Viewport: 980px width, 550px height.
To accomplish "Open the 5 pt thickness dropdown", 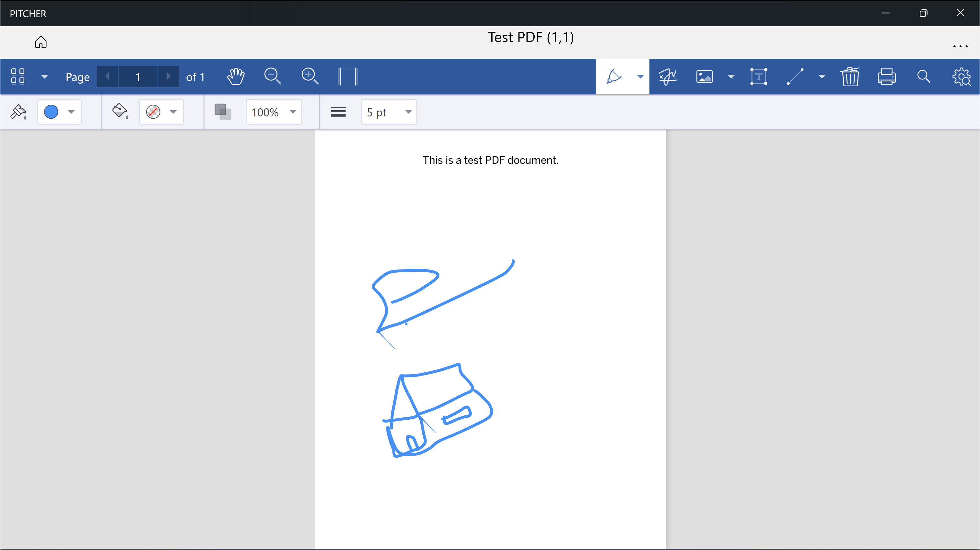I will (x=389, y=112).
